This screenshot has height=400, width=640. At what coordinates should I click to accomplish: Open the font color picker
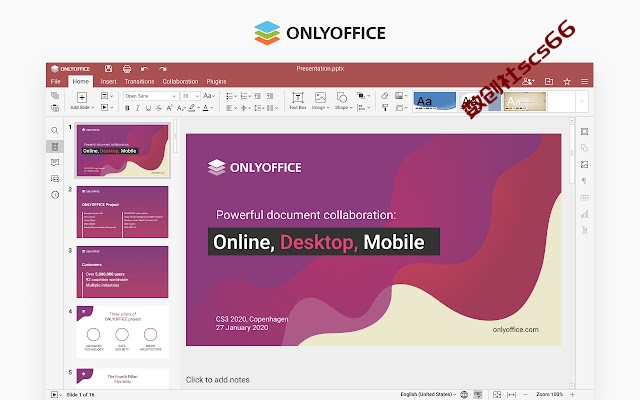click(x=207, y=108)
